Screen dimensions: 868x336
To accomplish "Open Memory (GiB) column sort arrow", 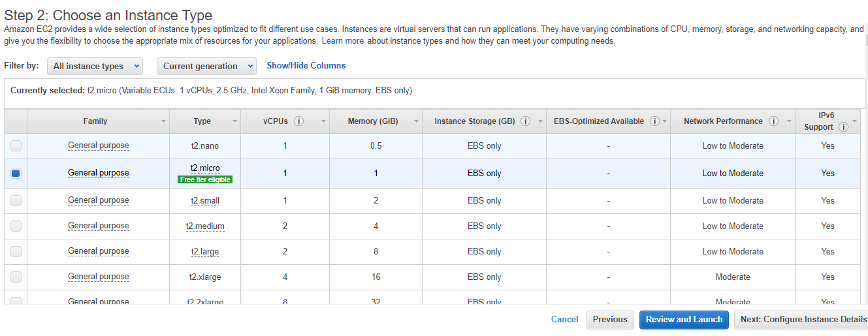I will click(x=415, y=122).
